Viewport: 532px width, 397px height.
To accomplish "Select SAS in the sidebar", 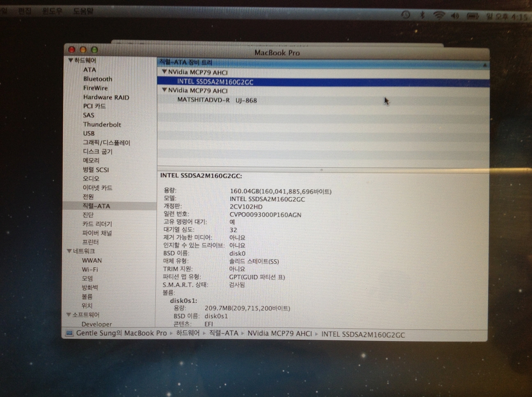I will coord(89,115).
